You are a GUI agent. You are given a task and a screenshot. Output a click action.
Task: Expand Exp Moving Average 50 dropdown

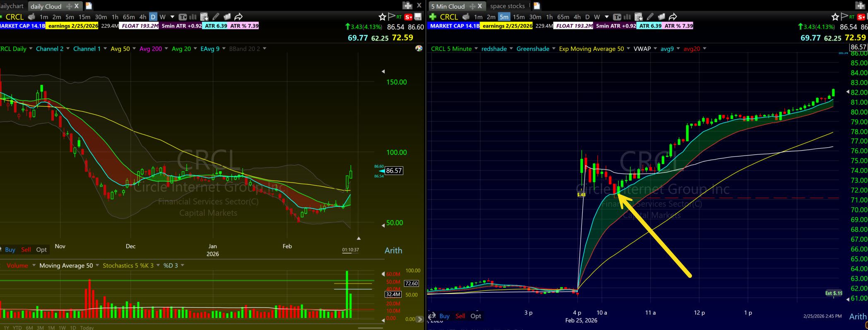pyautogui.click(x=628, y=48)
